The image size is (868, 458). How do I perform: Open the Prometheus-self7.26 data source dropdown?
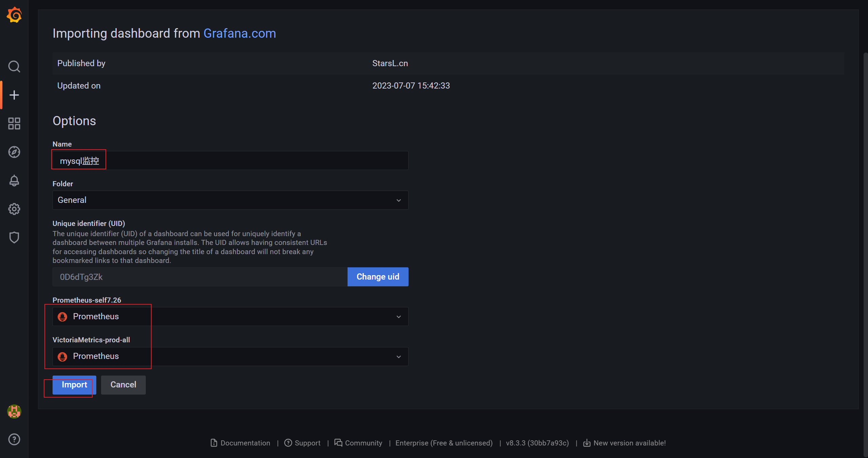tap(230, 317)
